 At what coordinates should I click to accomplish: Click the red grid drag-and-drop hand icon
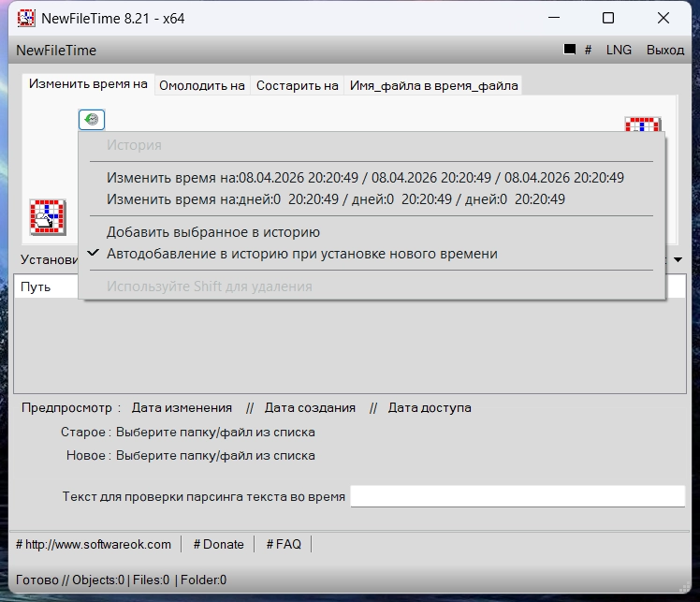point(48,217)
